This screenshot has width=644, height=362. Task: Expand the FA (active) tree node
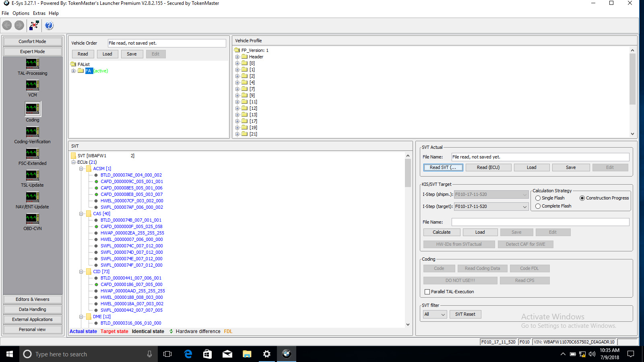[74, 71]
